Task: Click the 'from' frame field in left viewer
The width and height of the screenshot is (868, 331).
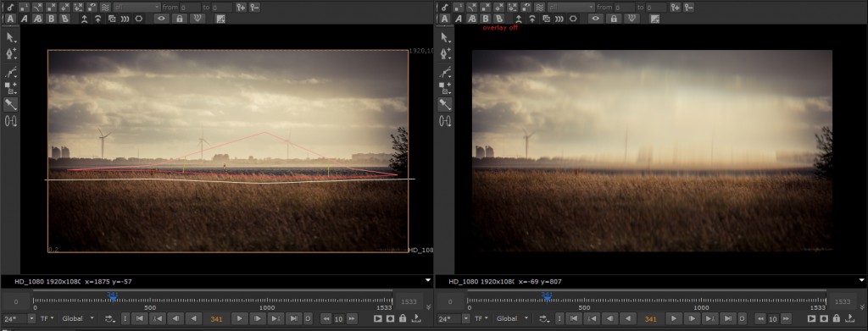Action: click(x=191, y=7)
